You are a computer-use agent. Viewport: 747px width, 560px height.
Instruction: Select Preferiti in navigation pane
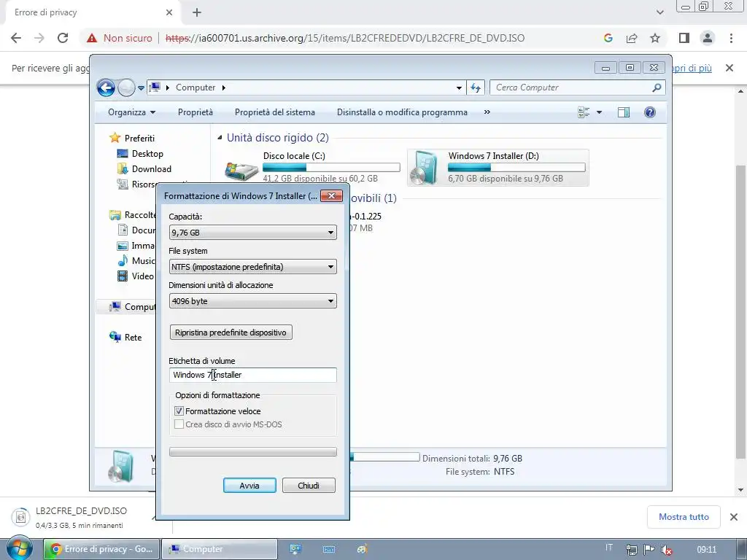(132, 138)
